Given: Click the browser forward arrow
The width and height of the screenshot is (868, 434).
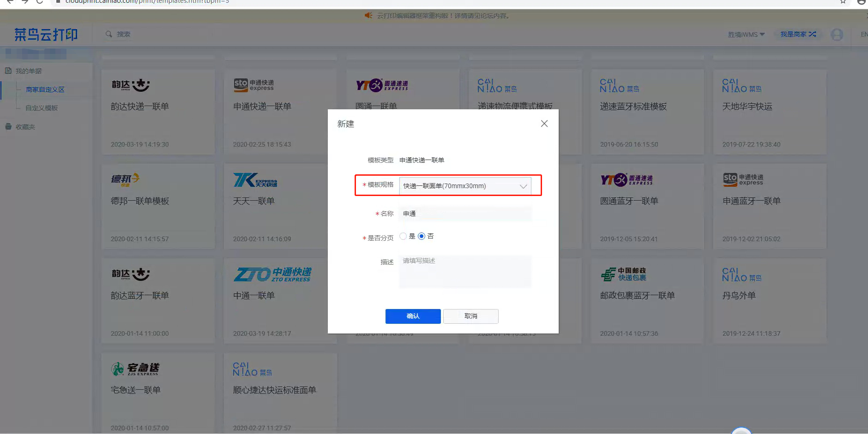Looking at the screenshot, I should [x=25, y=2].
